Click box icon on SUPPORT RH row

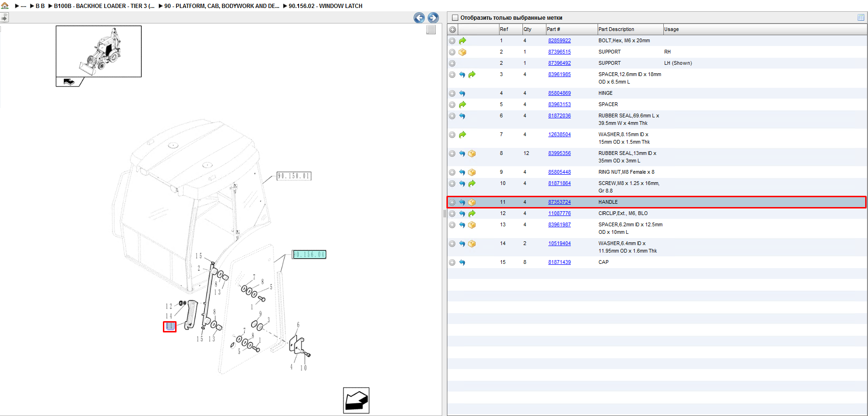[462, 52]
